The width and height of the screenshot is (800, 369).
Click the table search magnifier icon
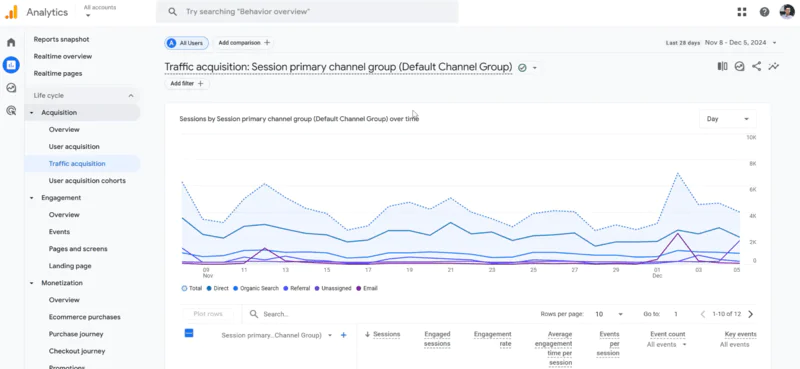[254, 314]
